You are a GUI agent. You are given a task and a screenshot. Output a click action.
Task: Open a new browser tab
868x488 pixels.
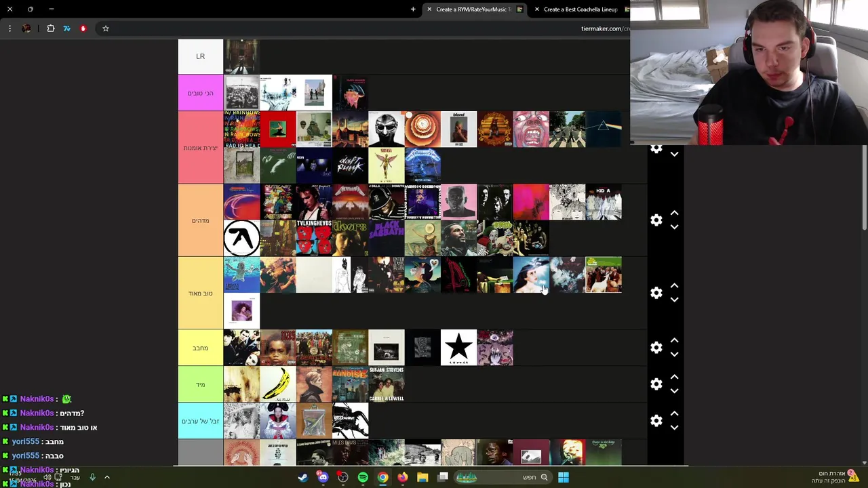point(413,9)
